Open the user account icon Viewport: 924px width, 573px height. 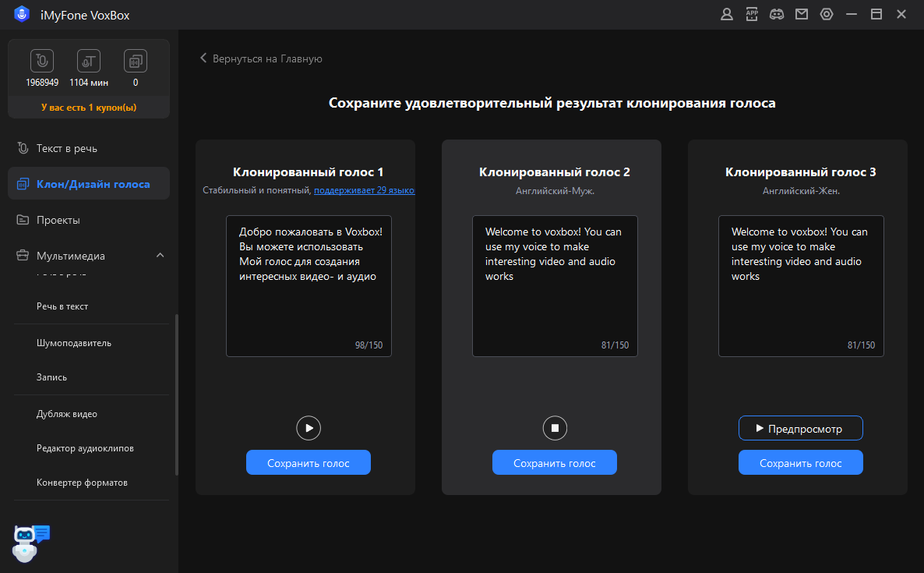727,14
